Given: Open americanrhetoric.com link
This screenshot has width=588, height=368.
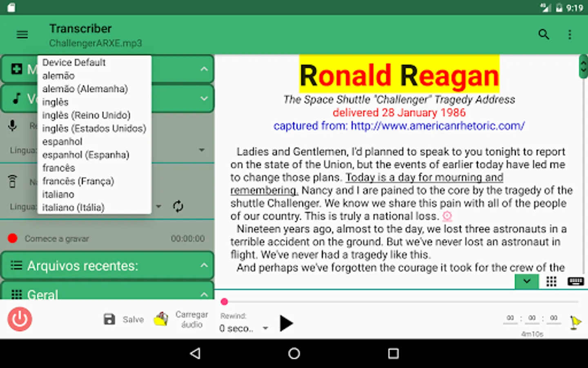Looking at the screenshot, I should click(x=438, y=126).
